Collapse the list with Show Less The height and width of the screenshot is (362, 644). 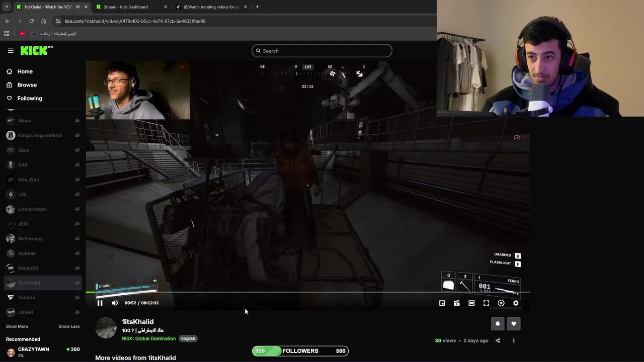click(69, 326)
